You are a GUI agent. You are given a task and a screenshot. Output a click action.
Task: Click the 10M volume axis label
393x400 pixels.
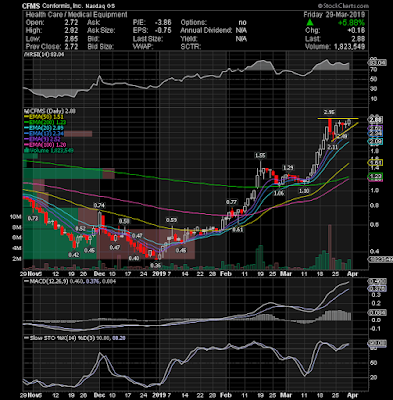(x=16, y=217)
